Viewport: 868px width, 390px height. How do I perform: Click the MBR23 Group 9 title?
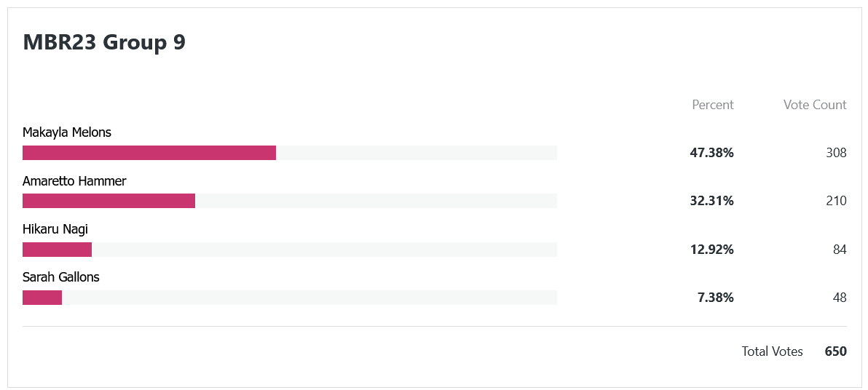coord(104,42)
